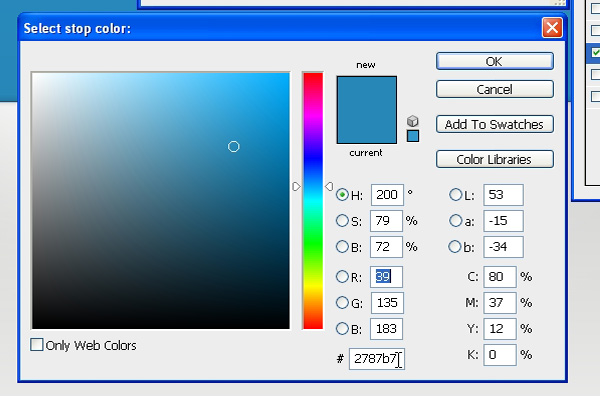Confirm the color with OK
Image resolution: width=600 pixels, height=396 pixels.
coord(495,61)
